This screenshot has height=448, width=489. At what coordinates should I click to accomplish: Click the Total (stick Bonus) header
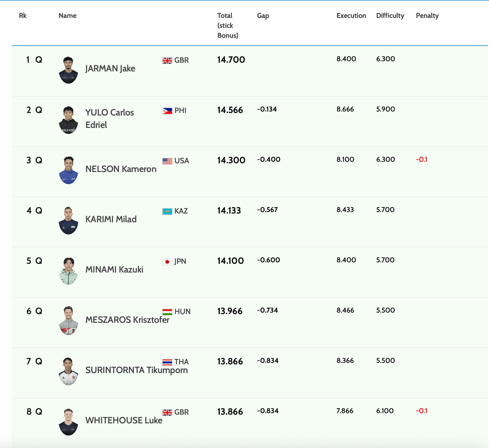(x=228, y=25)
